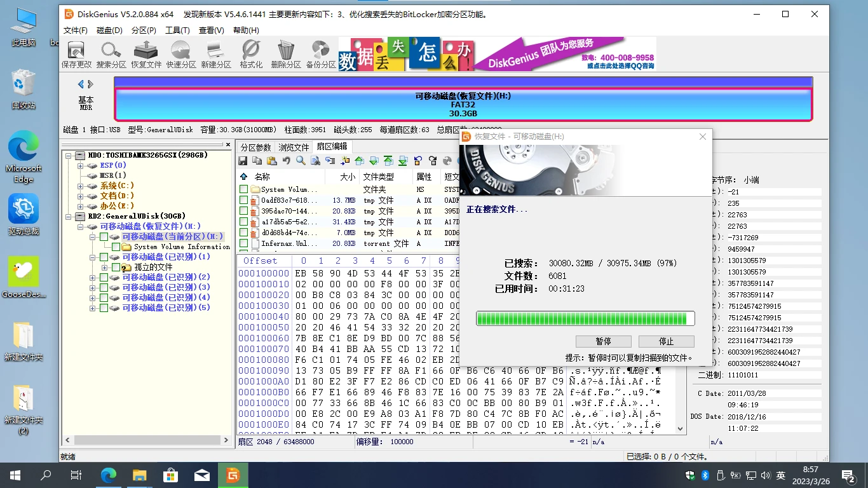Open the 文件(F) menu
This screenshot has width=868, height=488.
[x=76, y=30]
